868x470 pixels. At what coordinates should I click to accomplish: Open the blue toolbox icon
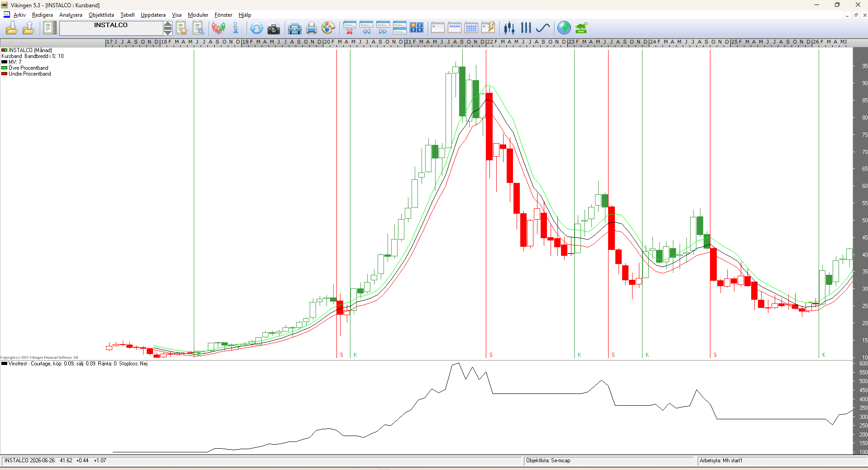pos(294,29)
